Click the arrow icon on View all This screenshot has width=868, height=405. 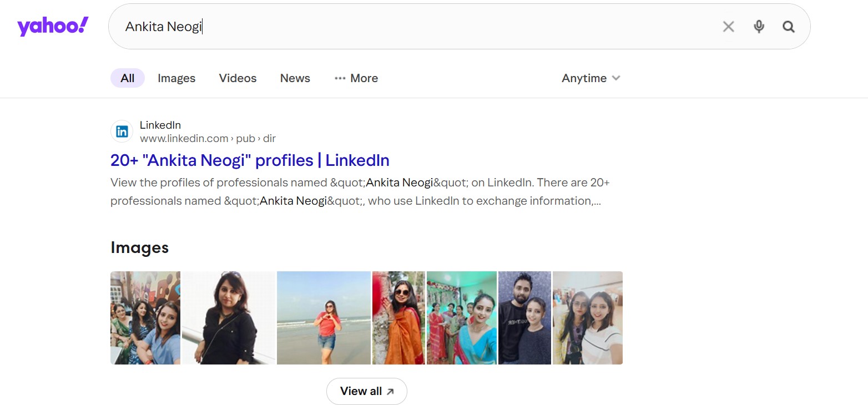pyautogui.click(x=390, y=392)
